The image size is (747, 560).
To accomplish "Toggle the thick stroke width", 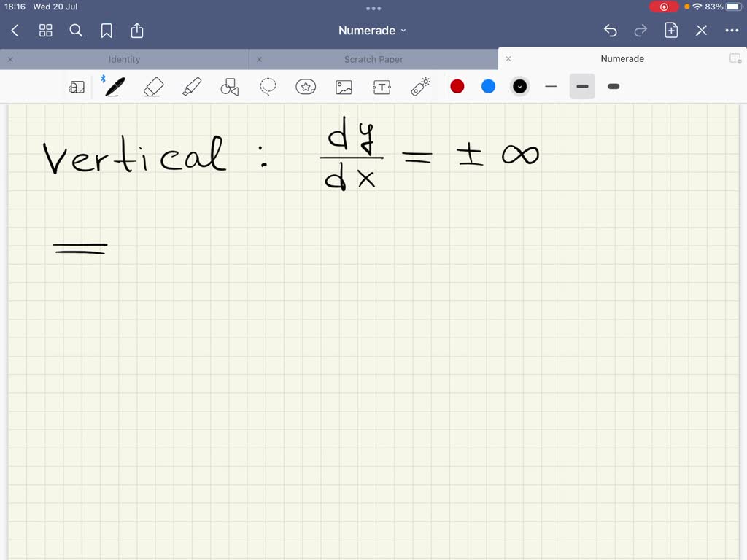I will 614,86.
